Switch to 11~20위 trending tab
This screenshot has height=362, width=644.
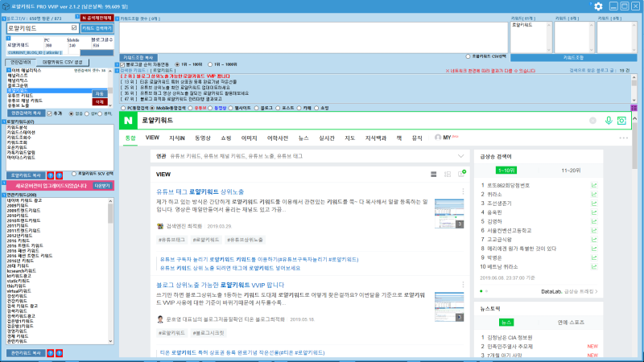point(571,171)
